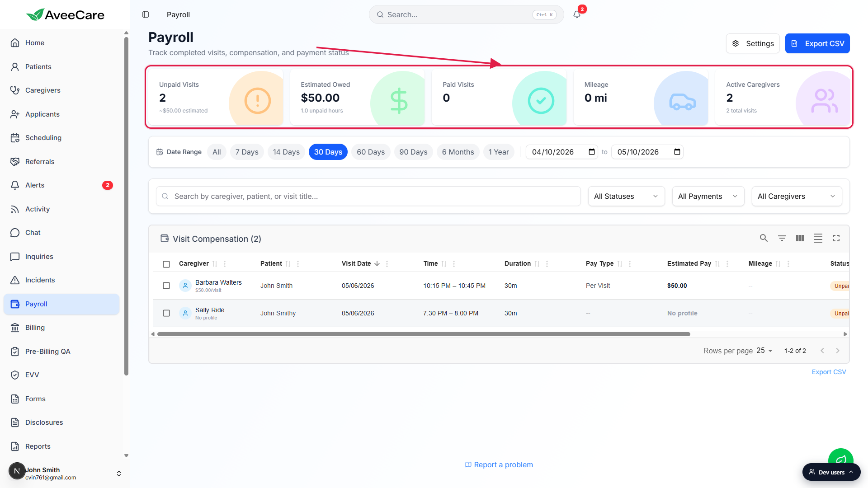Click the table search magnifier icon
The image size is (868, 488).
click(764, 238)
